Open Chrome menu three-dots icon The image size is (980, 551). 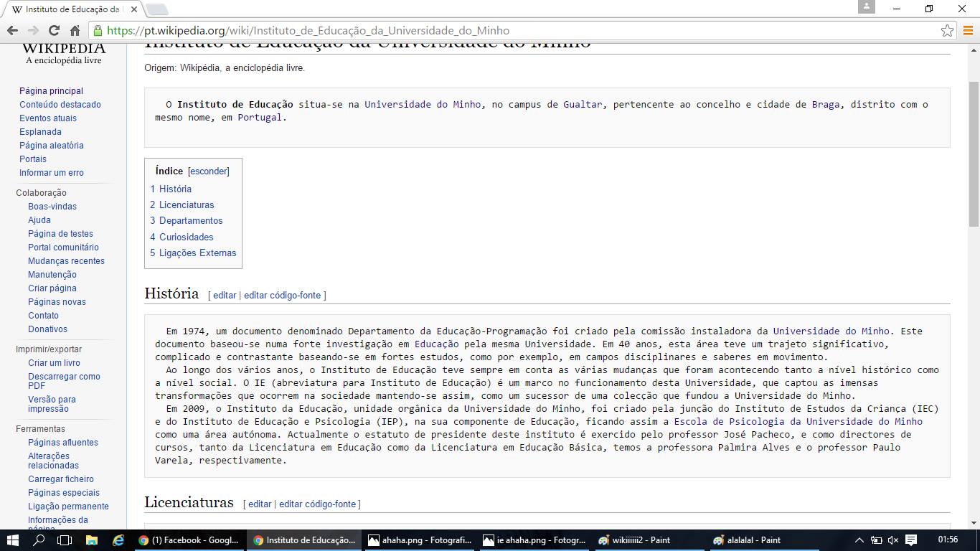pos(968,31)
